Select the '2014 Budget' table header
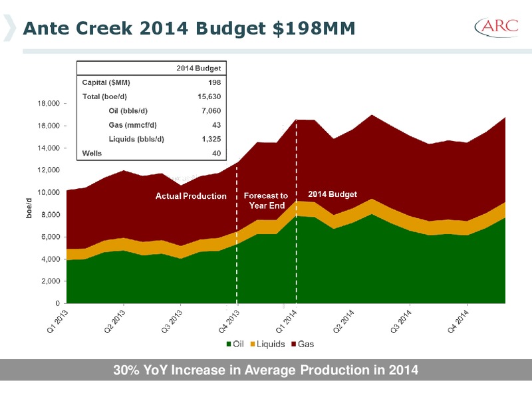The height and width of the screenshot is (399, 532). [x=198, y=68]
